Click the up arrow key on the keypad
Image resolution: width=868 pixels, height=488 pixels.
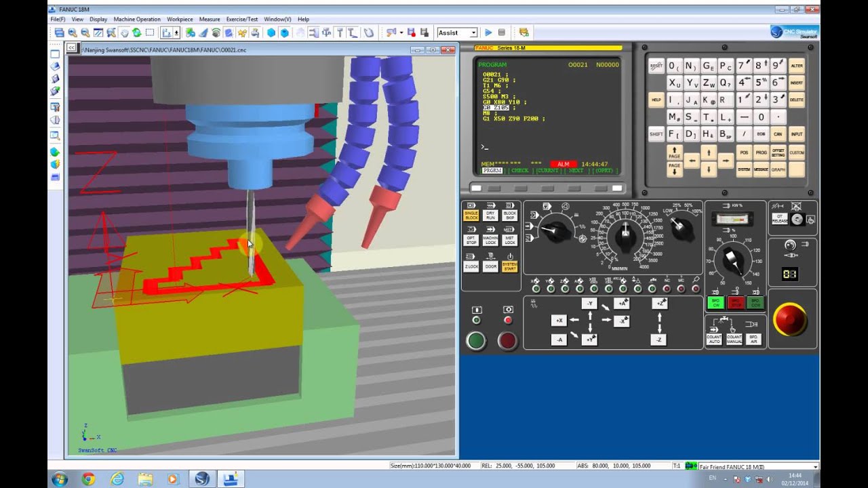click(x=708, y=151)
